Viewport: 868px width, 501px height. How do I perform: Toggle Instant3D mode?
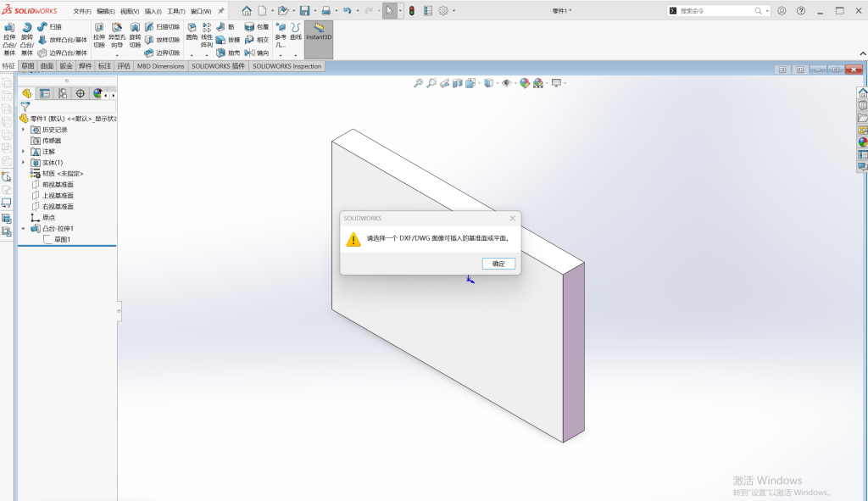(319, 39)
